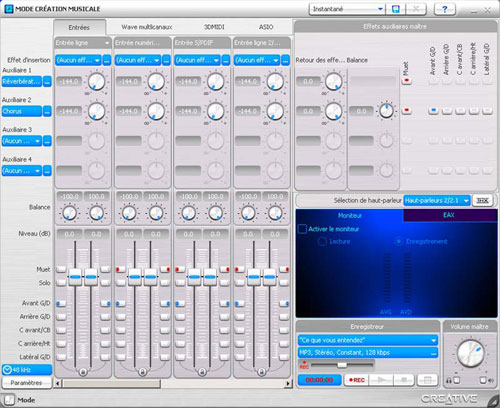Toggle Muet on the Réverbération effects return
500x408 pixels.
point(406,81)
